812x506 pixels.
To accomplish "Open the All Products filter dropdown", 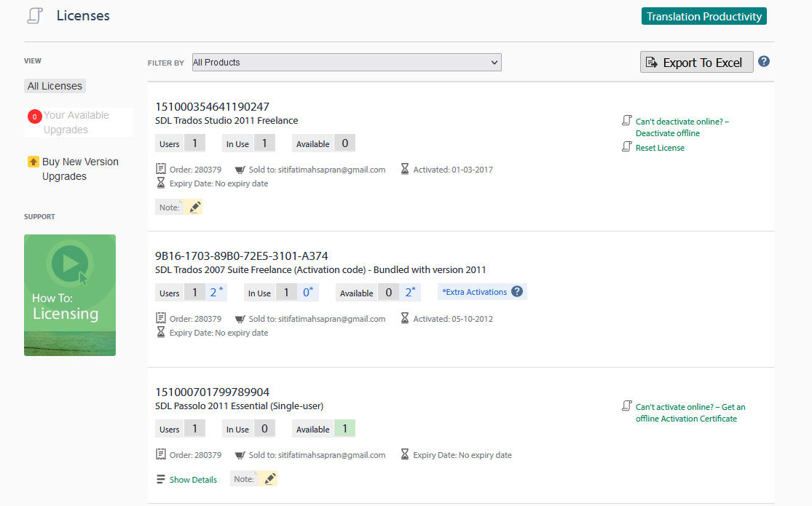I will point(347,62).
